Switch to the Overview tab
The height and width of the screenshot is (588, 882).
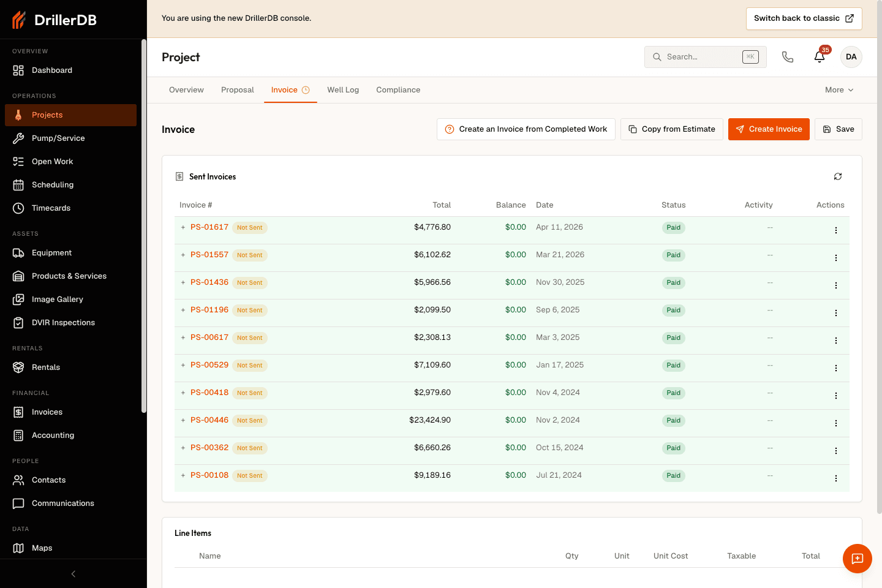[186, 90]
